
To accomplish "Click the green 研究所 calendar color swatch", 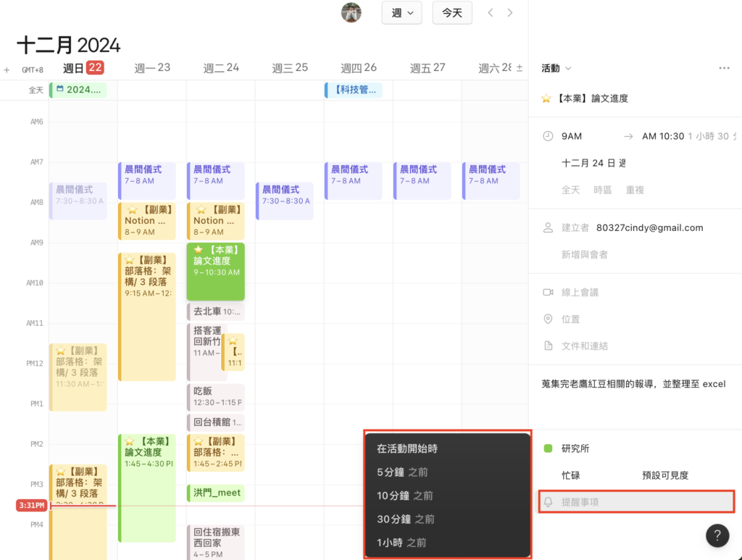I will (x=549, y=448).
